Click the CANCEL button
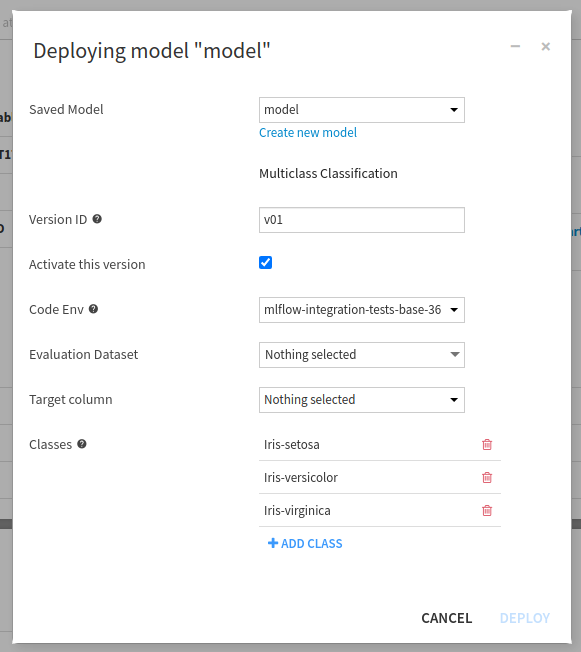The height and width of the screenshot is (652, 581). coord(447,618)
